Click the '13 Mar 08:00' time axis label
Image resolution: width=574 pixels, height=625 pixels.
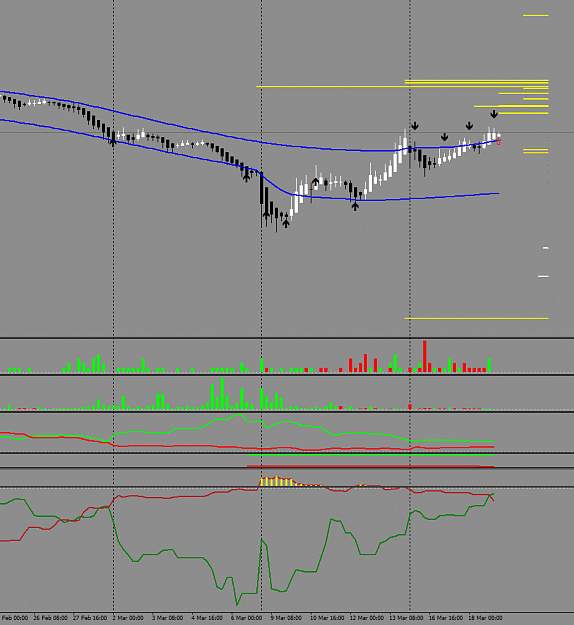(406, 618)
